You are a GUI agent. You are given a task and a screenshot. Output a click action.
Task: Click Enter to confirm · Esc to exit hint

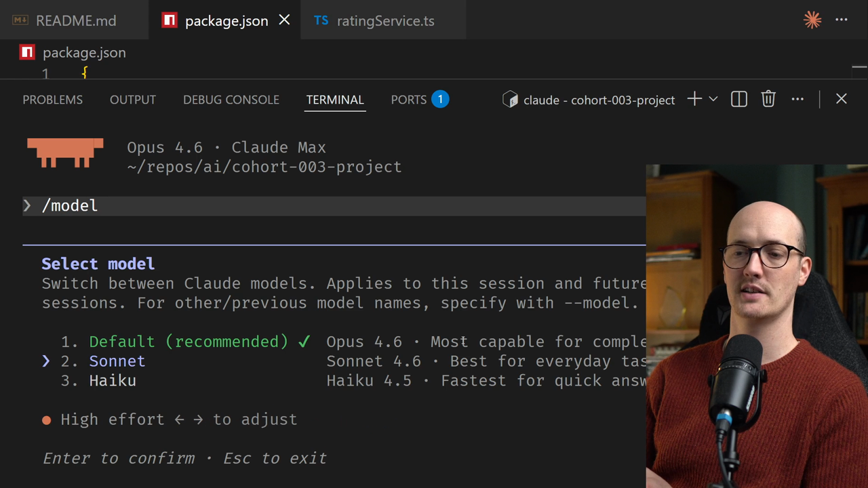click(184, 458)
